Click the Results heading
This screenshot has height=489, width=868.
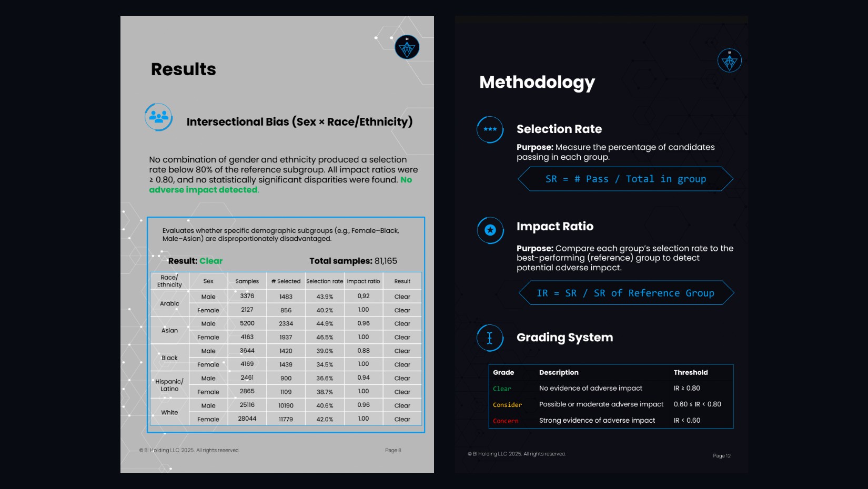(184, 69)
